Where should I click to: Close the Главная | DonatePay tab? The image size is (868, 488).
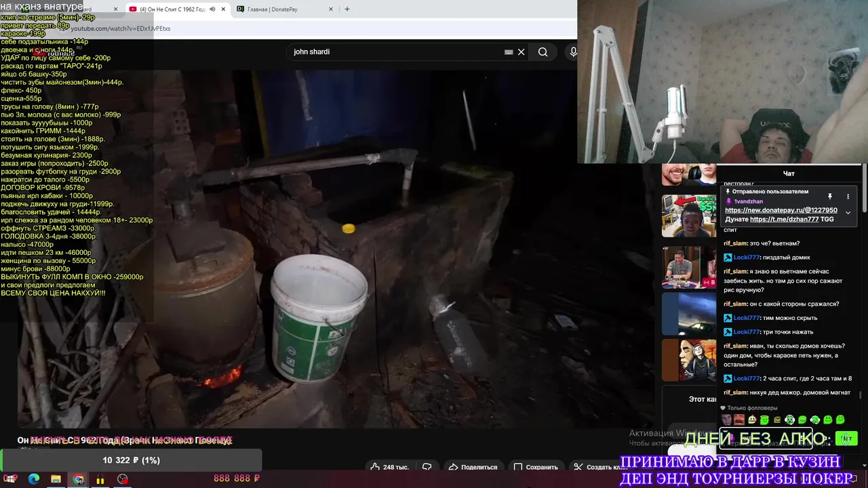(x=331, y=9)
